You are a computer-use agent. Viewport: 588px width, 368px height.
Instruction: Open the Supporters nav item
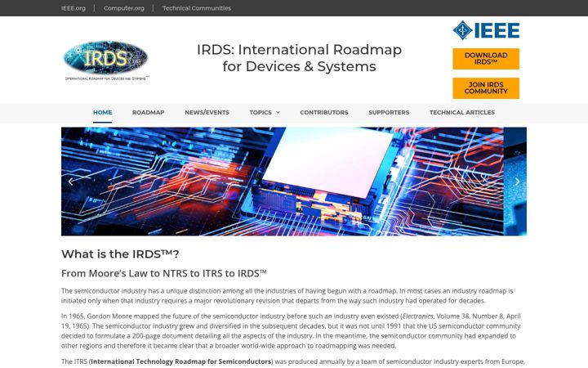(389, 112)
